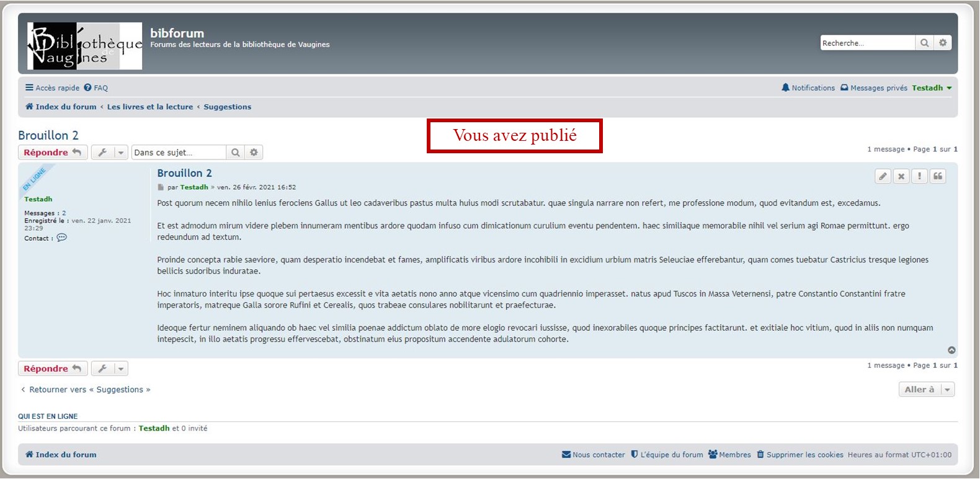Quote the post using quote icon

(938, 176)
